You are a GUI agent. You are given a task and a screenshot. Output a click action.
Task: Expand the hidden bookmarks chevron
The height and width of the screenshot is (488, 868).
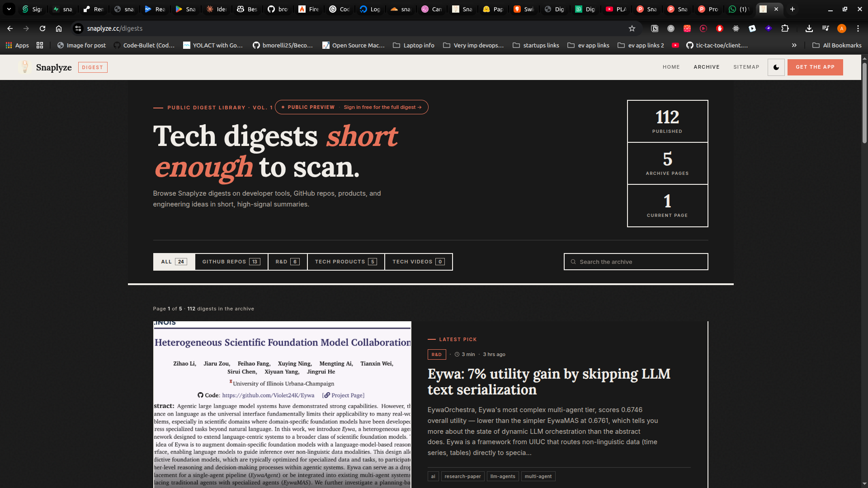pyautogui.click(x=794, y=45)
